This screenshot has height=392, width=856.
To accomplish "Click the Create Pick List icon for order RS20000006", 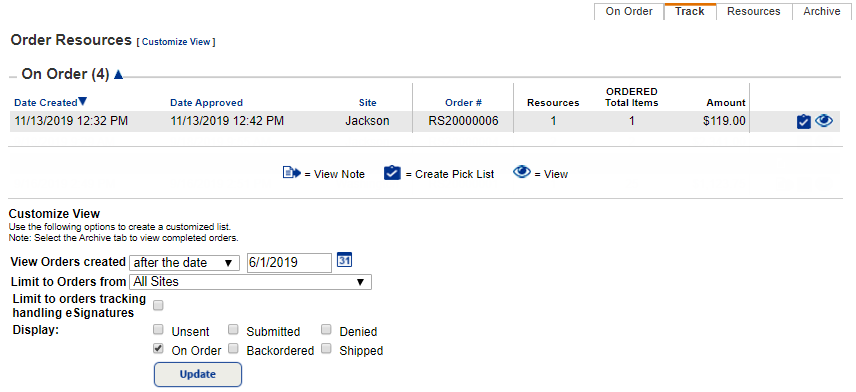I will 803,121.
